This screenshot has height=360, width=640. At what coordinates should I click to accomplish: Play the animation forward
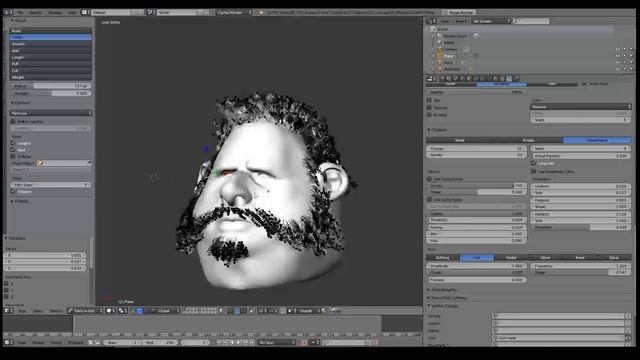pos(239,342)
